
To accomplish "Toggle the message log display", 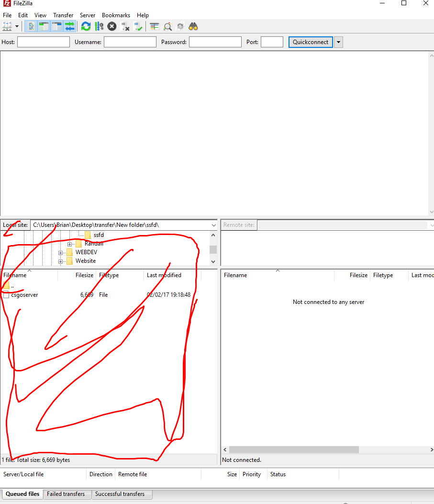I will click(31, 26).
